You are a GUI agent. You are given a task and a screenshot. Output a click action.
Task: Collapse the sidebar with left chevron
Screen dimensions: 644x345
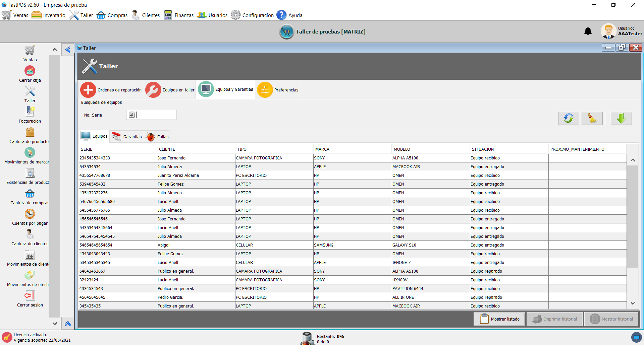[68, 50]
